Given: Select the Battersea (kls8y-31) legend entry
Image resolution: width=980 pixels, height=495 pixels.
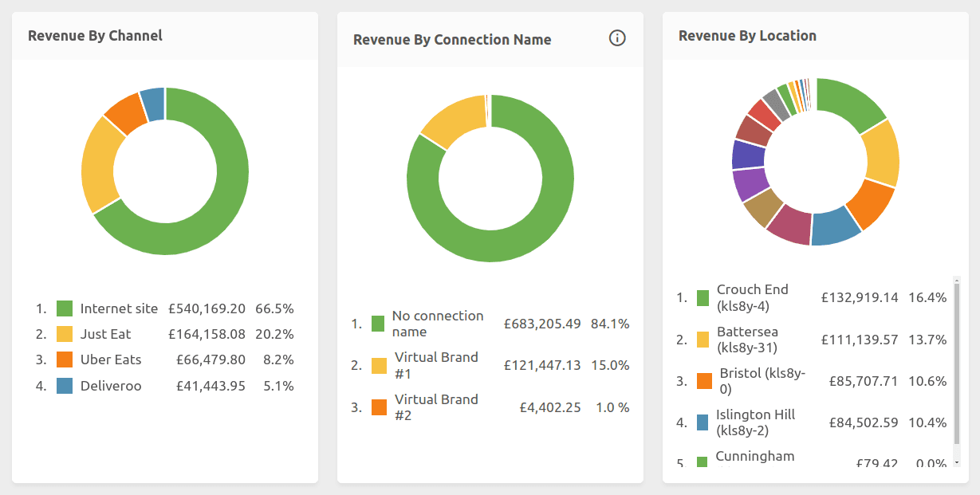Looking at the screenshot, I should [746, 339].
